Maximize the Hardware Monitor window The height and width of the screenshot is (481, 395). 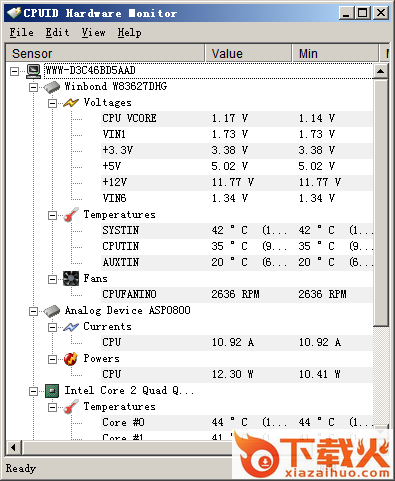(x=363, y=13)
